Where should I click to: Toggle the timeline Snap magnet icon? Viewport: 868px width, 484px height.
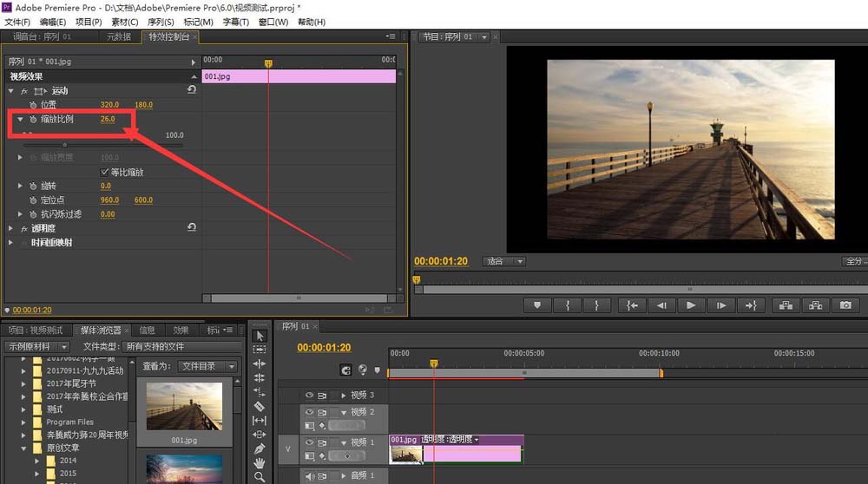pos(345,370)
